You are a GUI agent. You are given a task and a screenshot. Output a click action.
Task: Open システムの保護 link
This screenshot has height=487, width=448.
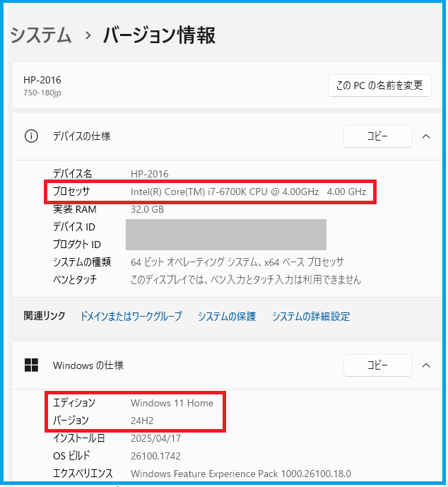click(227, 317)
